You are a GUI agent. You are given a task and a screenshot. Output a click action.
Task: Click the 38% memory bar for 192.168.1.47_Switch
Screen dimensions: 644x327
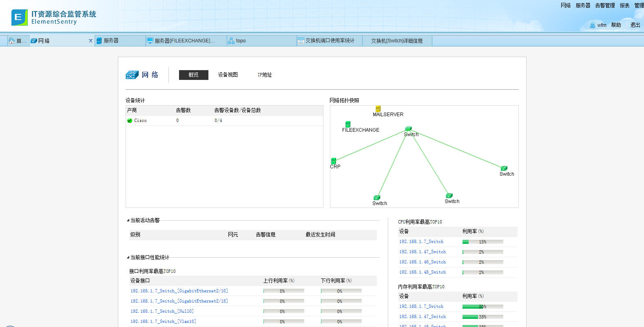click(482, 317)
